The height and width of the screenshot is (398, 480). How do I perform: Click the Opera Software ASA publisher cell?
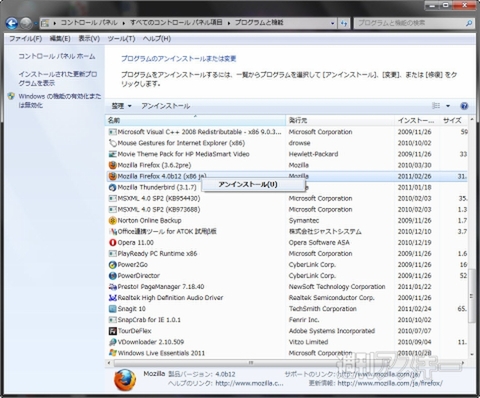(319, 243)
